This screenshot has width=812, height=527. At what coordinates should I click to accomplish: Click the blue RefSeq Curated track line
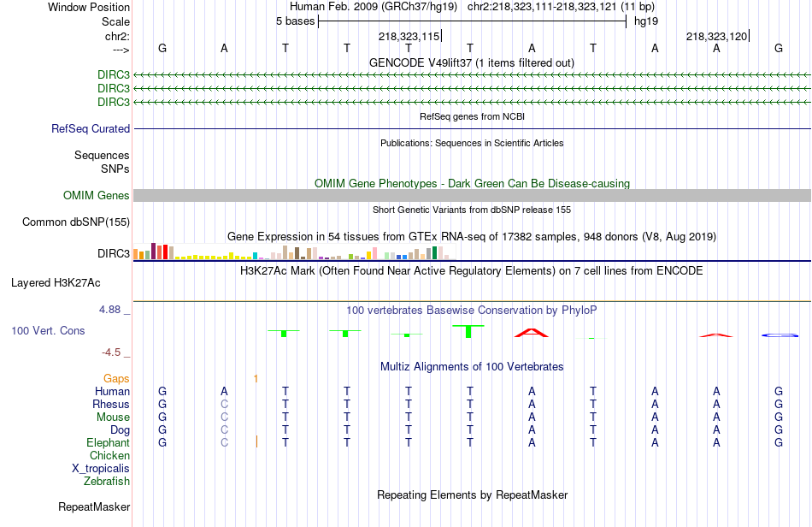(x=472, y=128)
